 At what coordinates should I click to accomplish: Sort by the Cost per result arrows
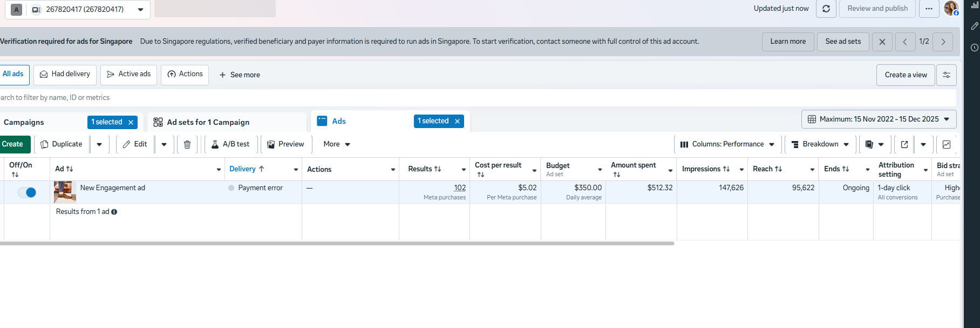click(481, 175)
